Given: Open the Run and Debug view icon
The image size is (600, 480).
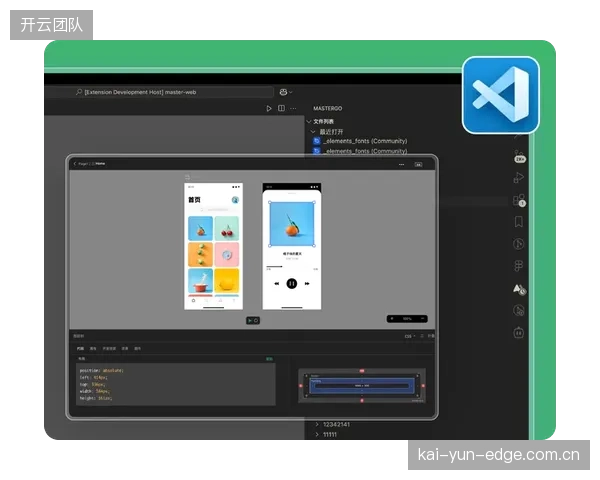Looking at the screenshot, I should 518,178.
